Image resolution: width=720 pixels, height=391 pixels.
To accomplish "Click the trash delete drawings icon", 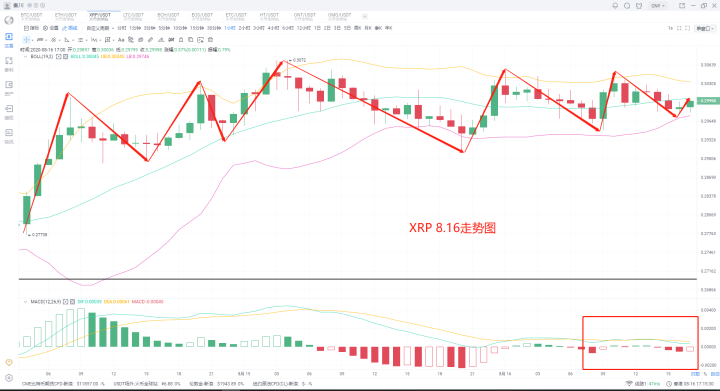I will 210,40.
